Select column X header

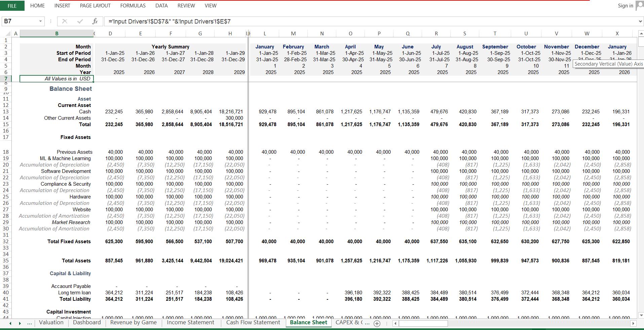coord(617,33)
